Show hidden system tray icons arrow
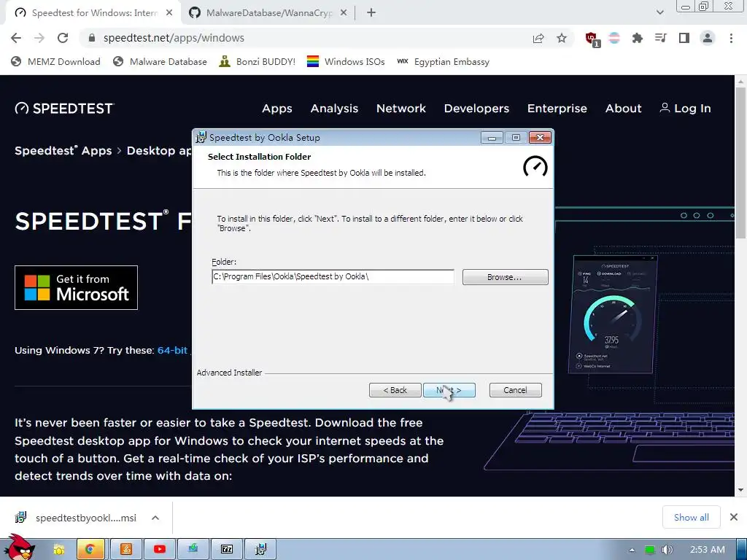 pos(632,550)
